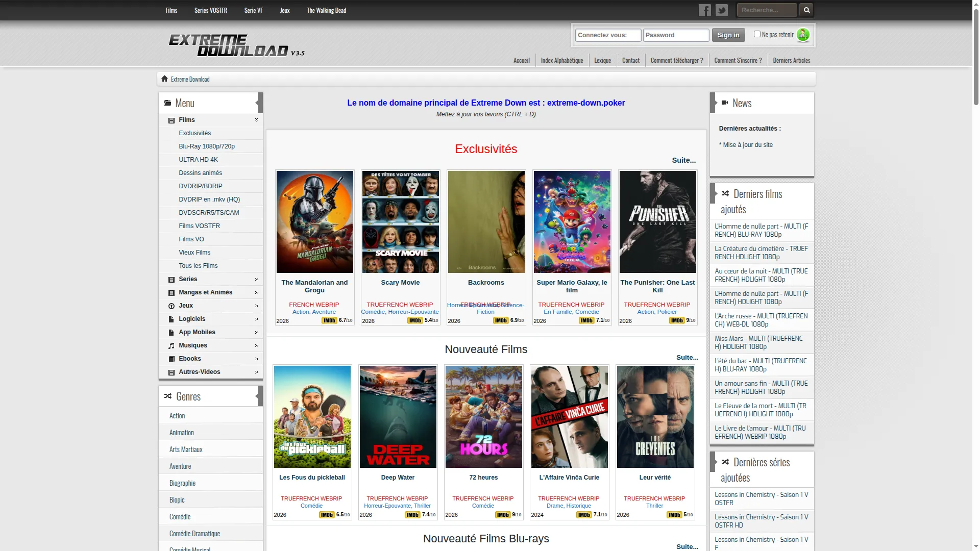Go to the Index Alphabétique page
Image resolution: width=980 pixels, height=551 pixels.
(x=562, y=60)
